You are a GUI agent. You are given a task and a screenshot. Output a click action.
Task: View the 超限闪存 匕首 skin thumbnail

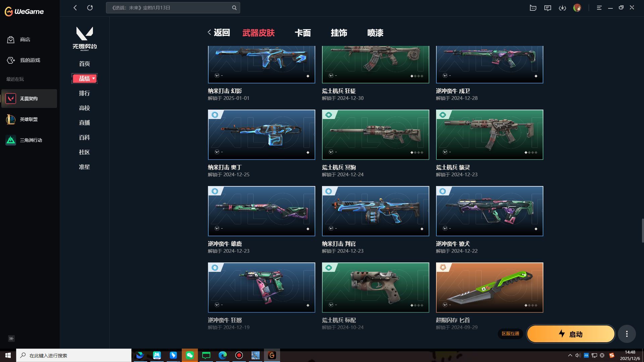(x=489, y=287)
